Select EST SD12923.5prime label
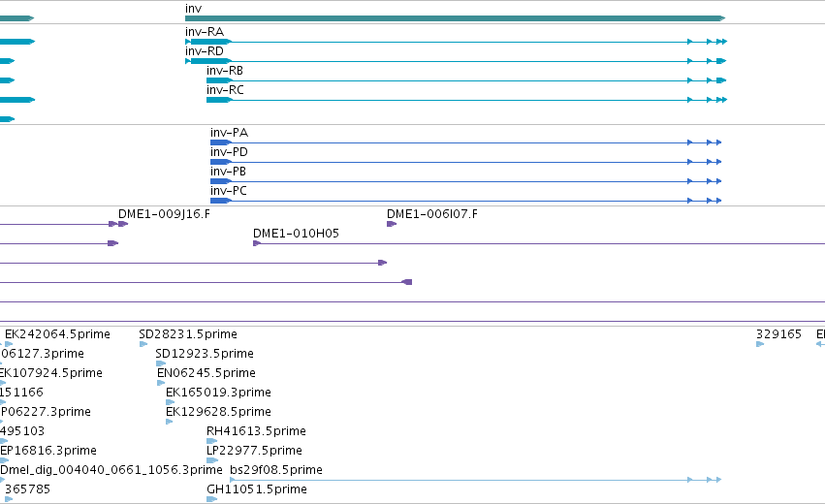This screenshot has height=504, width=825. coord(205,354)
